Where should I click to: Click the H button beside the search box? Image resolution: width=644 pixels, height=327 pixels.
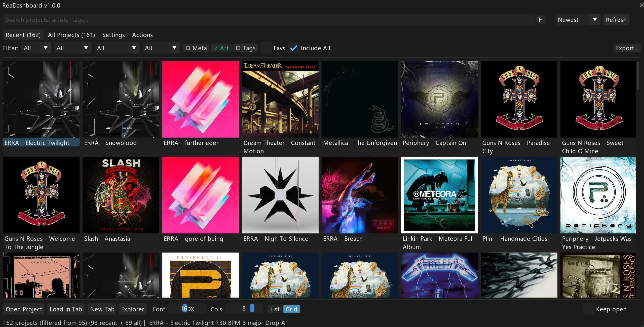click(x=541, y=20)
